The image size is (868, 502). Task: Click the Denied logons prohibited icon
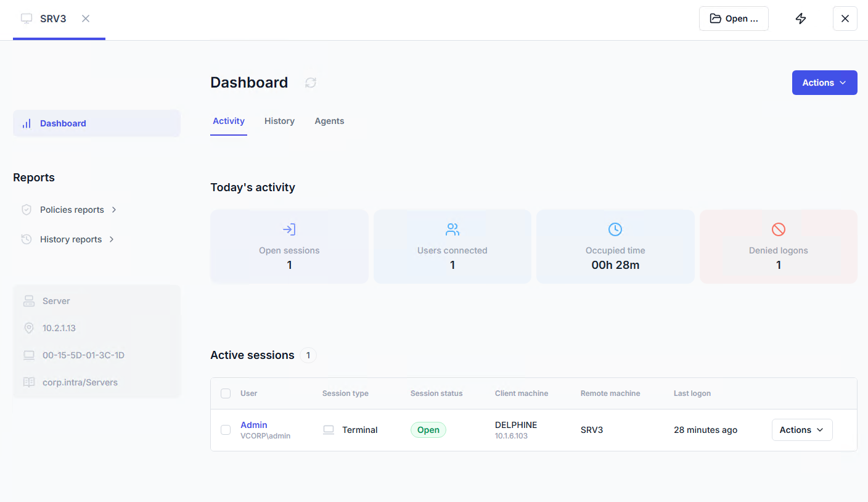[x=779, y=229]
